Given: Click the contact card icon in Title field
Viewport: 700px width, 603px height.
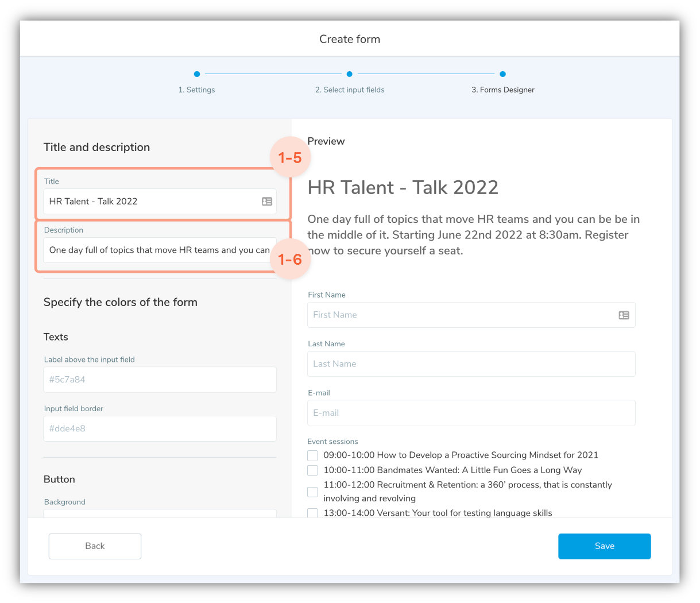Looking at the screenshot, I should pyautogui.click(x=267, y=202).
